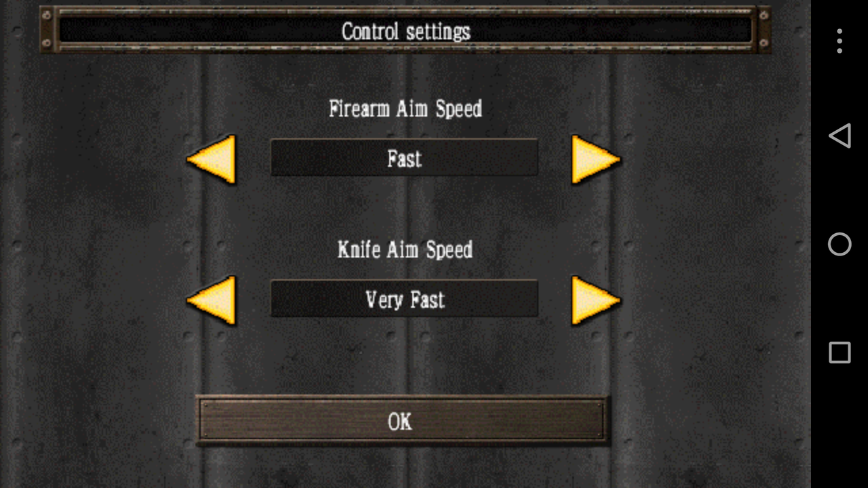Click the rivets on title bar's right end
The height and width of the screenshot is (488, 868).
coord(764,30)
